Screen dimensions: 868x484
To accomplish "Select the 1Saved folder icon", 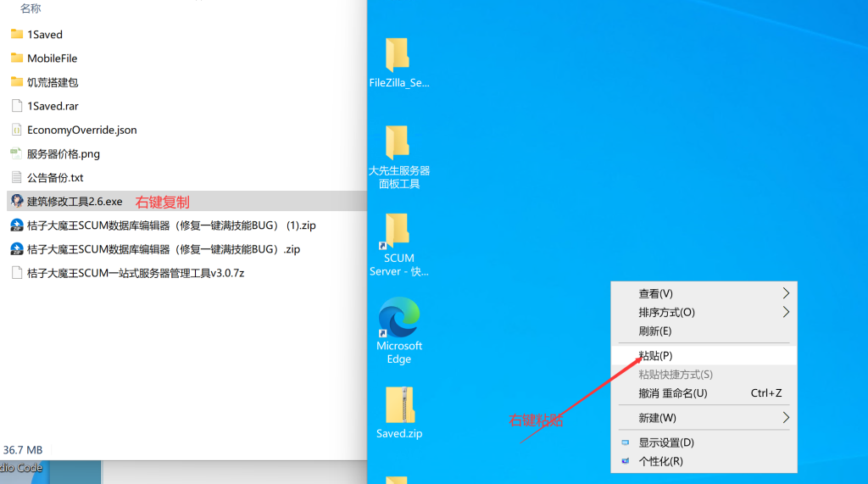I will (17, 35).
